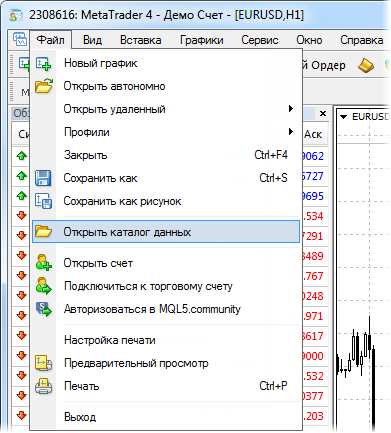This screenshot has height=433, width=391.
Task: Choose Выход to quit
Action: (x=166, y=417)
